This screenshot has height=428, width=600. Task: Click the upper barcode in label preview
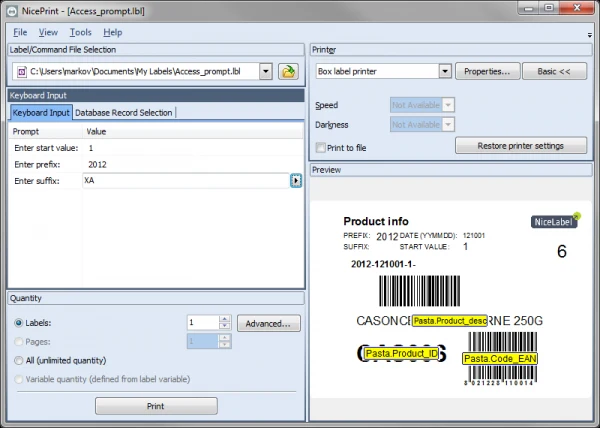419,291
